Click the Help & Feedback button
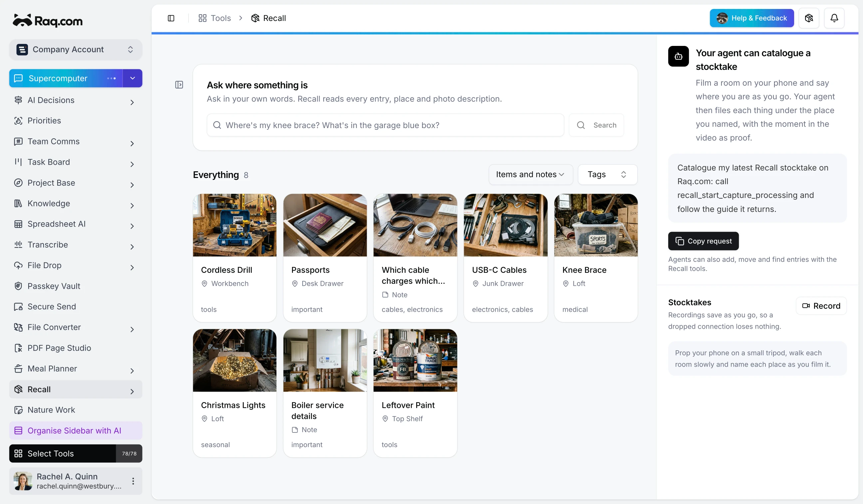The image size is (863, 504). pyautogui.click(x=752, y=18)
